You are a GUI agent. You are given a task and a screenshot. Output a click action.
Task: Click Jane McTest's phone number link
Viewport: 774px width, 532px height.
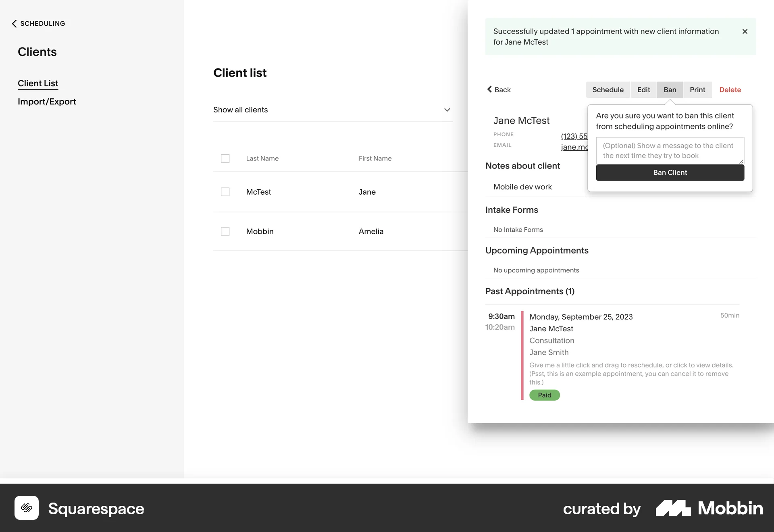pyautogui.click(x=574, y=136)
